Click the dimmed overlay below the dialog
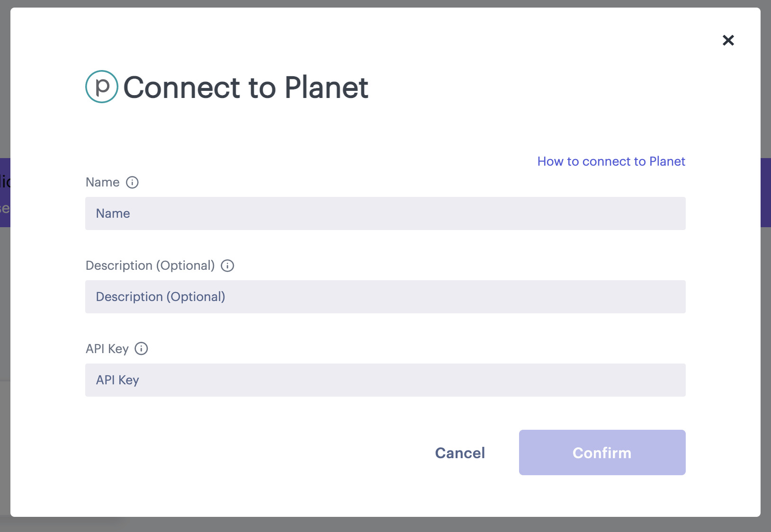The image size is (771, 532). pos(385,524)
